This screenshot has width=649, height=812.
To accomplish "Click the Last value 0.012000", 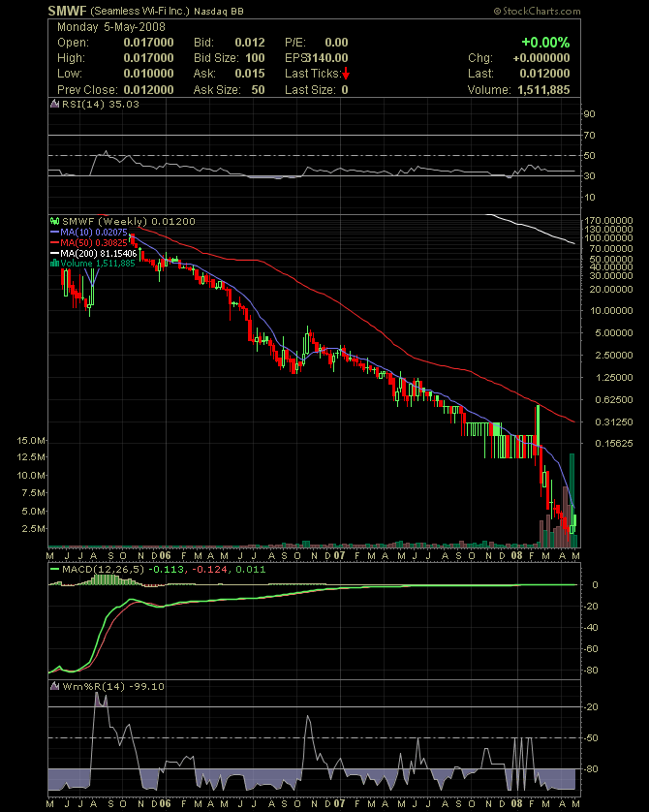I will point(545,74).
